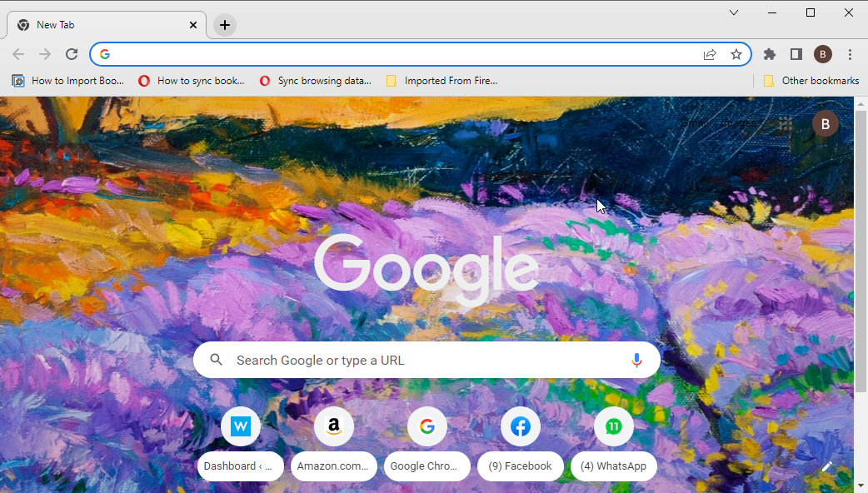Image resolution: width=868 pixels, height=493 pixels.
Task: Open the Amazon shortcut icon
Action: point(334,426)
